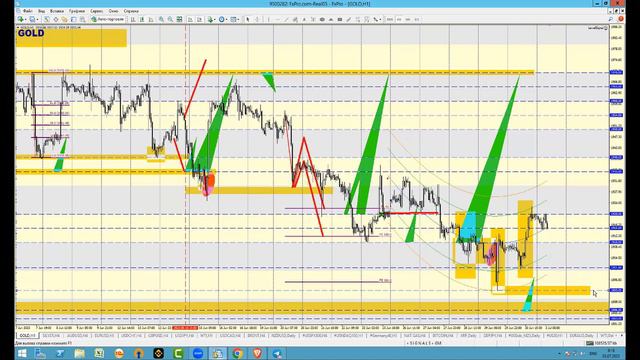Switch to the XRP,Daily chart tab
The height and width of the screenshot is (360, 640).
469,336
